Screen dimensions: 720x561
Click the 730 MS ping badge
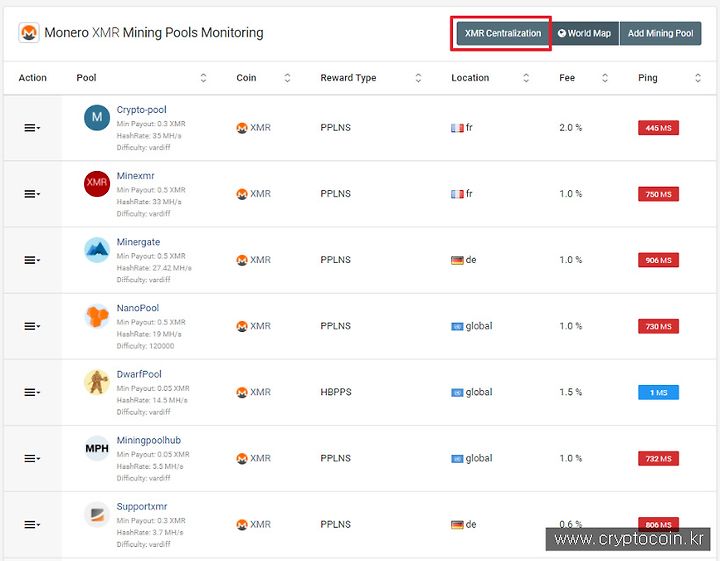[658, 326]
